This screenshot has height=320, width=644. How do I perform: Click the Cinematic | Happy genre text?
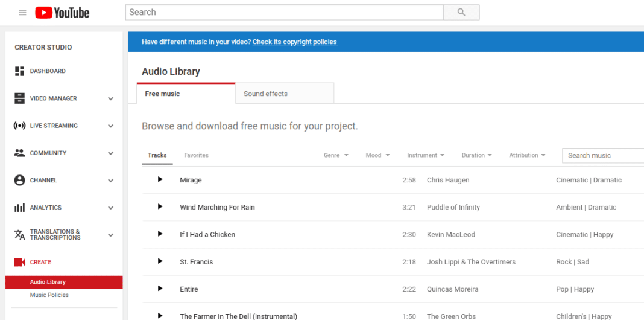(584, 234)
